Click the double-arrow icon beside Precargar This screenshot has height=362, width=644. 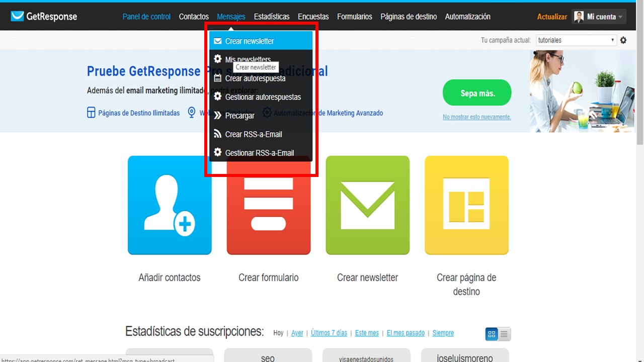click(218, 115)
